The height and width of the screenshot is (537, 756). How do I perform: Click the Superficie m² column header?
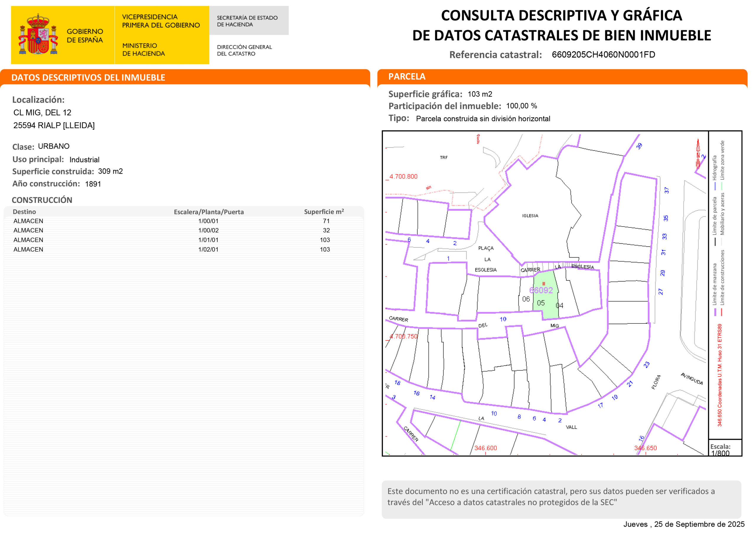324,211
